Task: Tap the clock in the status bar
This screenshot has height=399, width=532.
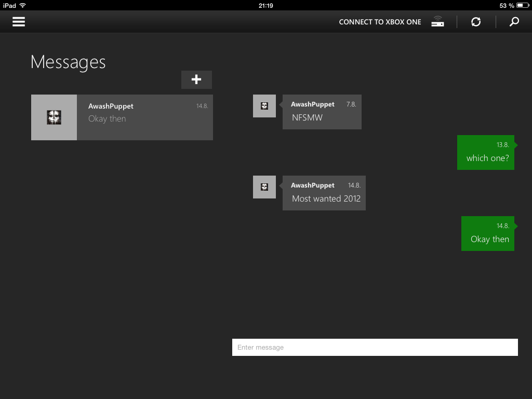Action: tap(266, 5)
